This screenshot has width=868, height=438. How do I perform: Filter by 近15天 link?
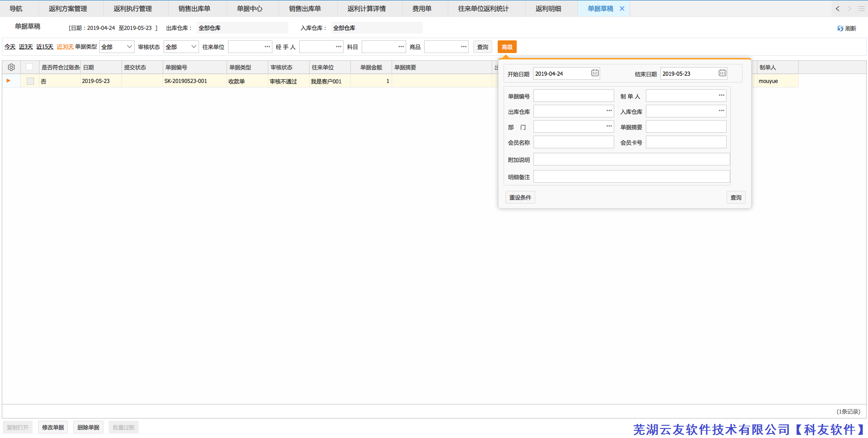(45, 47)
